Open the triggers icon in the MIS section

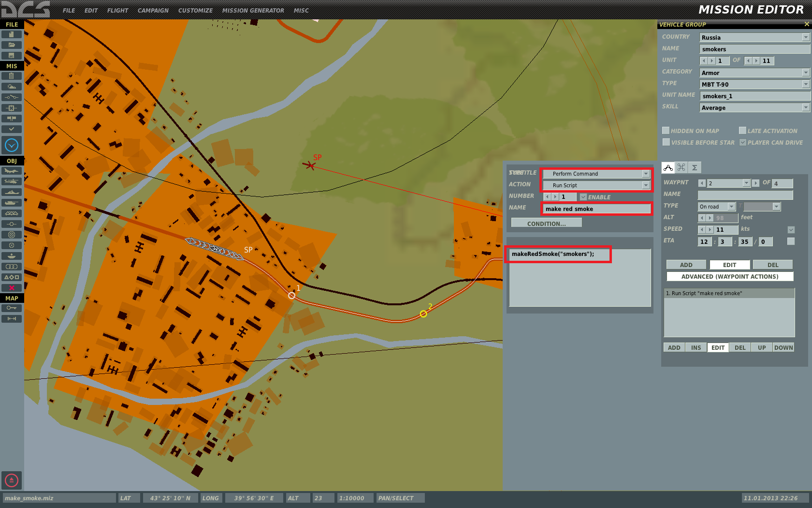(12, 97)
